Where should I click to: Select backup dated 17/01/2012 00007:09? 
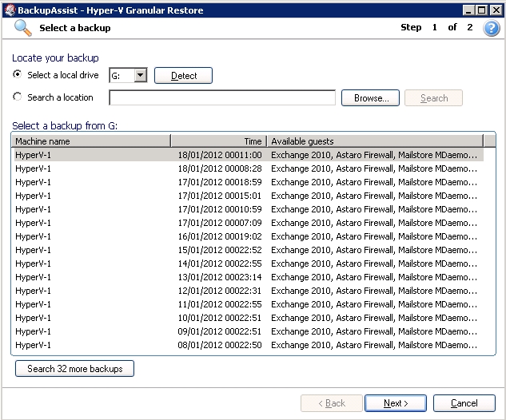[x=249, y=223]
